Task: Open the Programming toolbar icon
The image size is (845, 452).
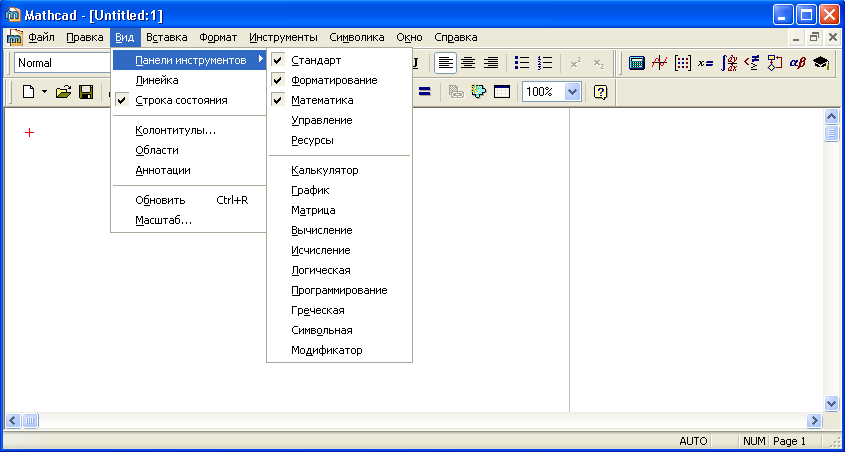Action: pyautogui.click(x=774, y=63)
